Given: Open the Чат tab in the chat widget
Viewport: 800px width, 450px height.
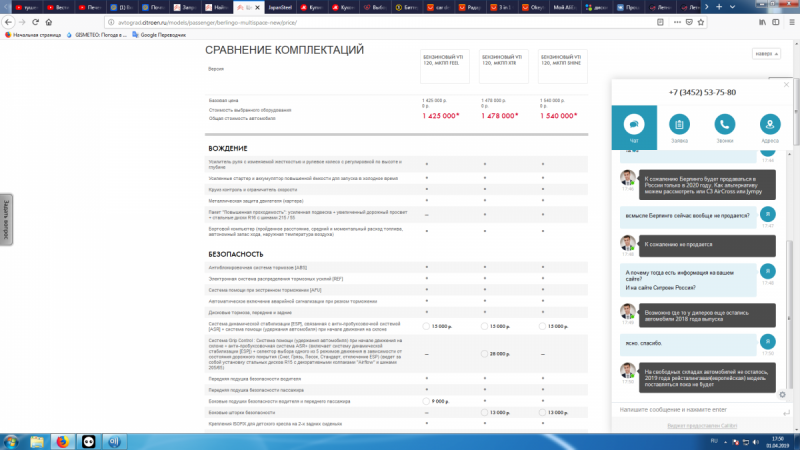Looking at the screenshot, I should pyautogui.click(x=633, y=126).
